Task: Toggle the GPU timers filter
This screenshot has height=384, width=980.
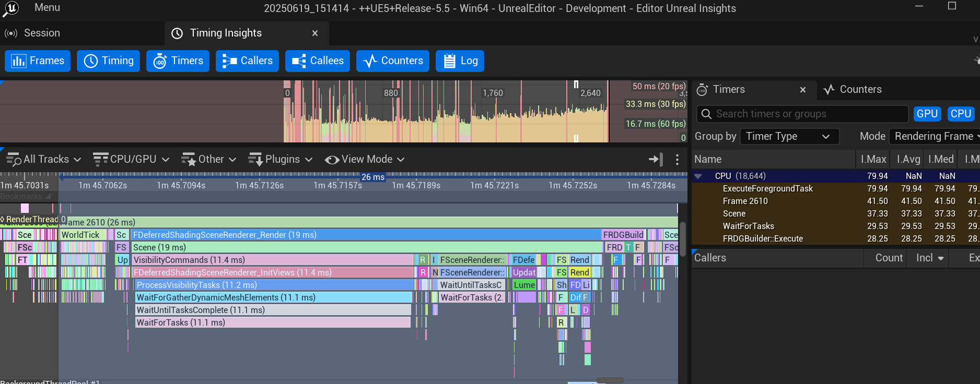Action: [927, 114]
